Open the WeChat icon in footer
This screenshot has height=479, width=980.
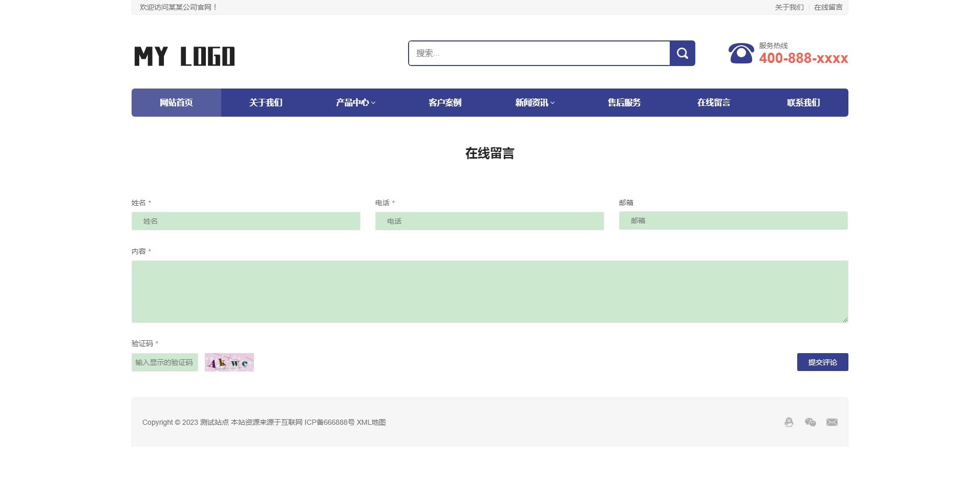point(810,422)
